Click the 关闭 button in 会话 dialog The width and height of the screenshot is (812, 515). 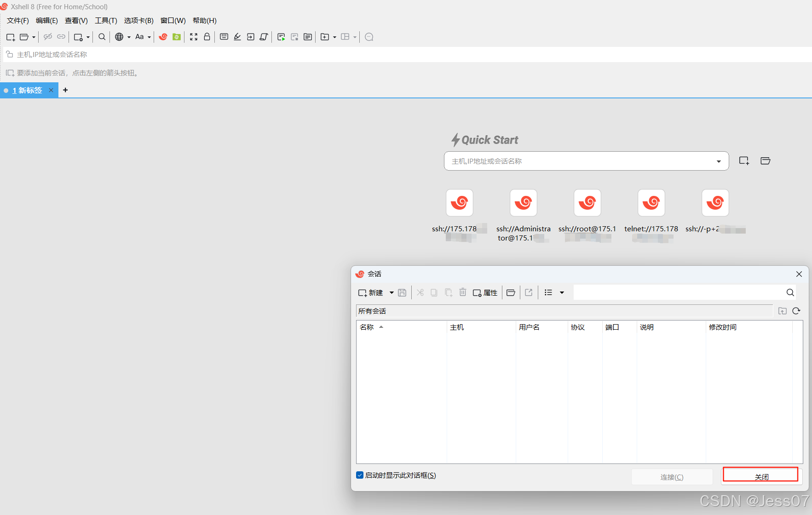click(762, 477)
